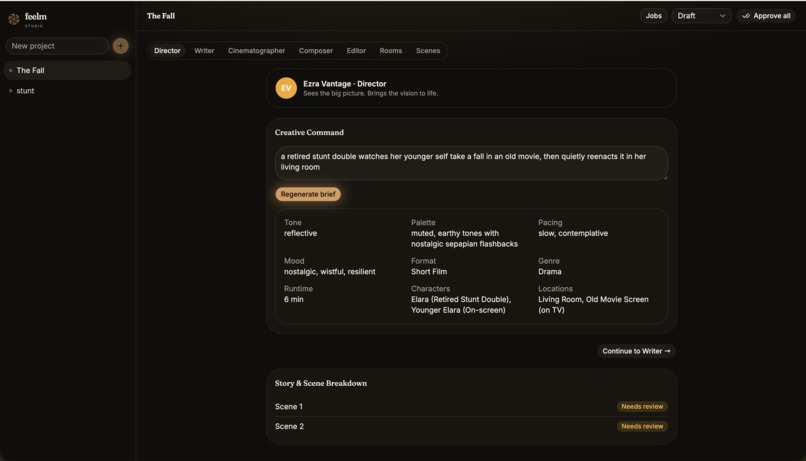Click the Tone value reflective

[x=300, y=233]
